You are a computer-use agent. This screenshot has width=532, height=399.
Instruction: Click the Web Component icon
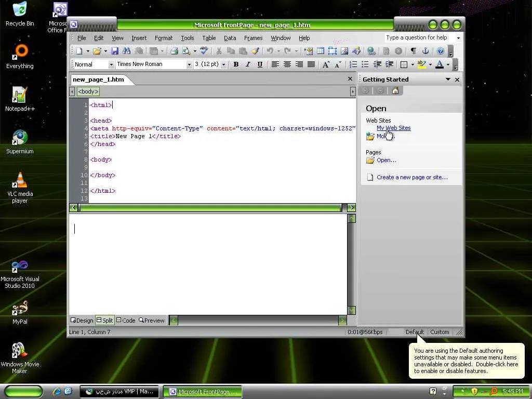309,51
